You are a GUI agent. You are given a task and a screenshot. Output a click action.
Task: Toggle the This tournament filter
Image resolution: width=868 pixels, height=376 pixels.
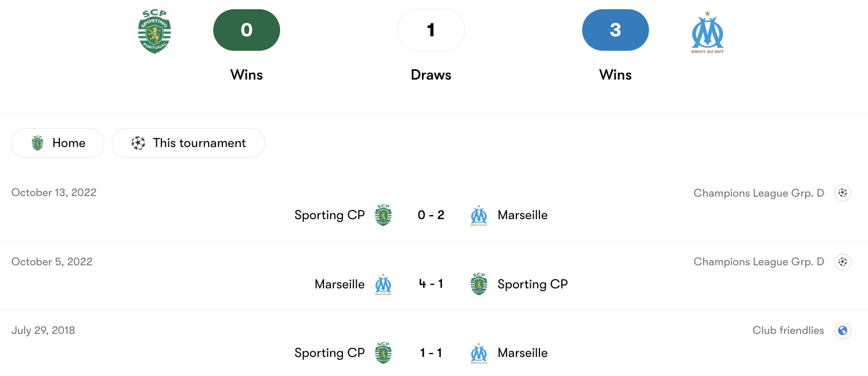pyautogui.click(x=188, y=142)
